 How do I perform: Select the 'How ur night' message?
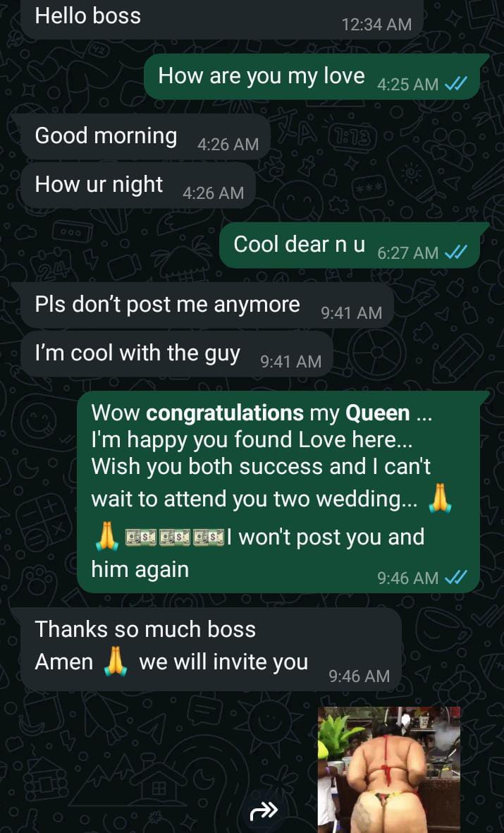click(138, 186)
